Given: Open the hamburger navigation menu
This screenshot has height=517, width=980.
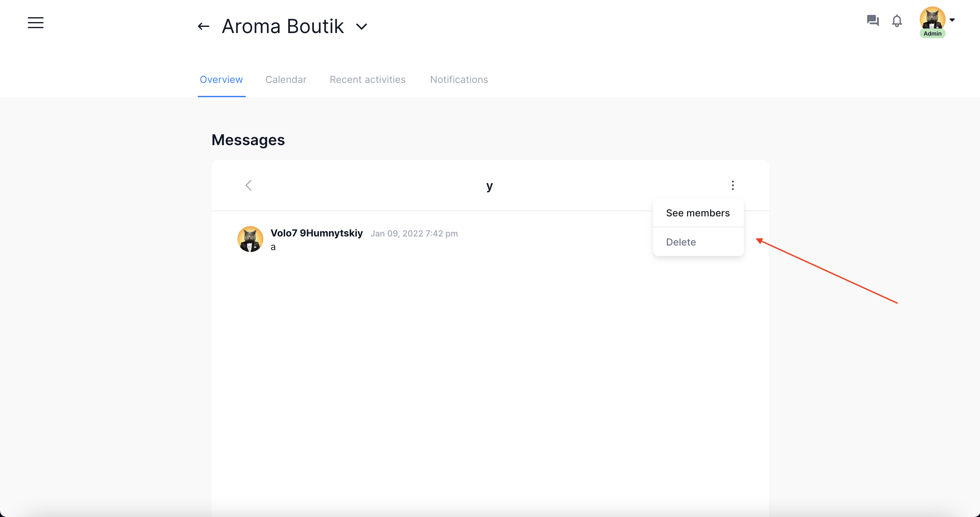Looking at the screenshot, I should click(x=35, y=23).
